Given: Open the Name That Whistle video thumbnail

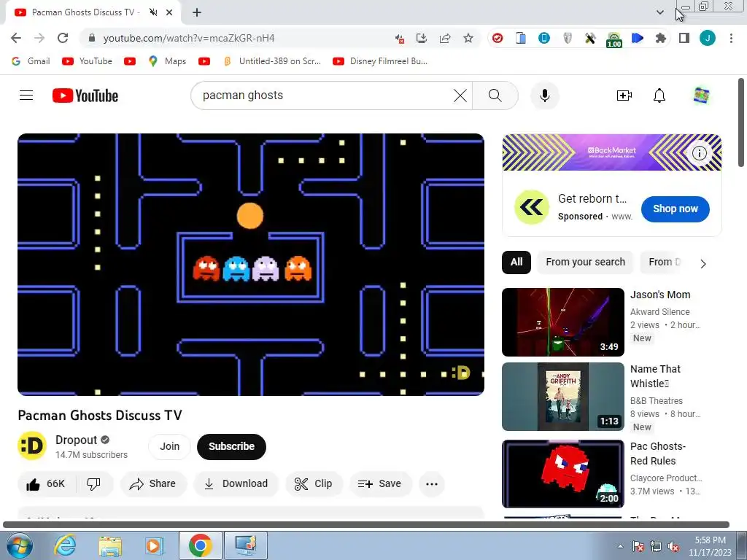Looking at the screenshot, I should coord(562,397).
